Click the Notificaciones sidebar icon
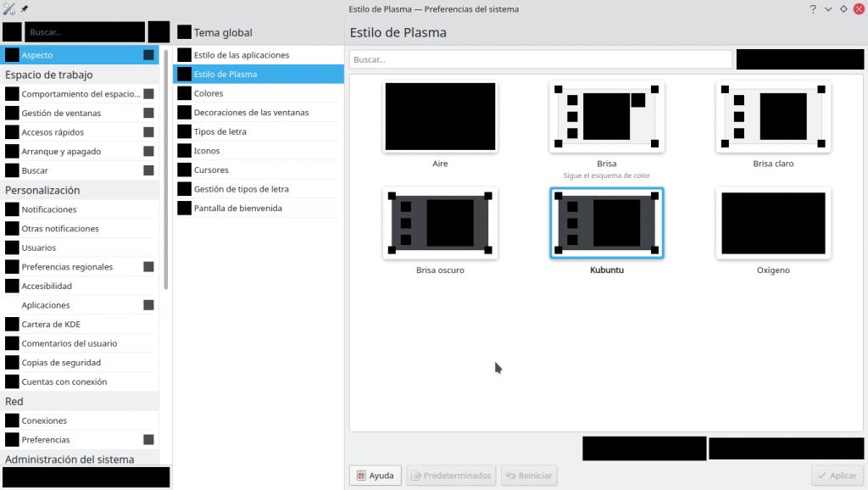868x490 pixels. click(12, 209)
